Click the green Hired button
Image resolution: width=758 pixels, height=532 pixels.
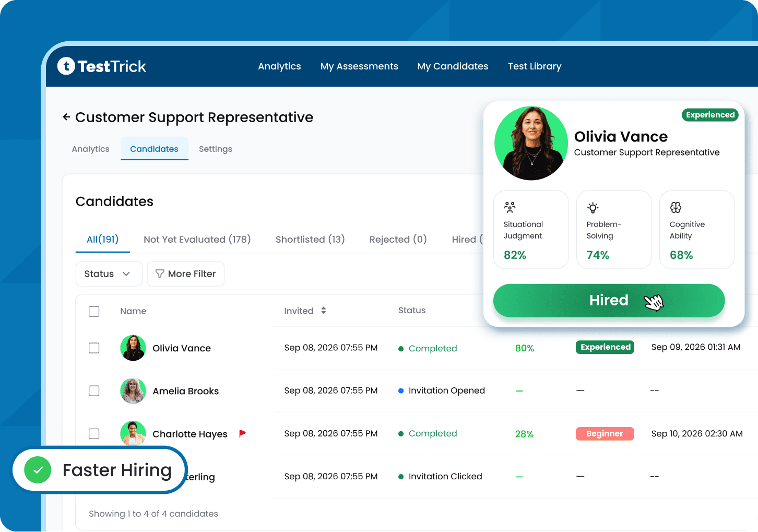[609, 300]
